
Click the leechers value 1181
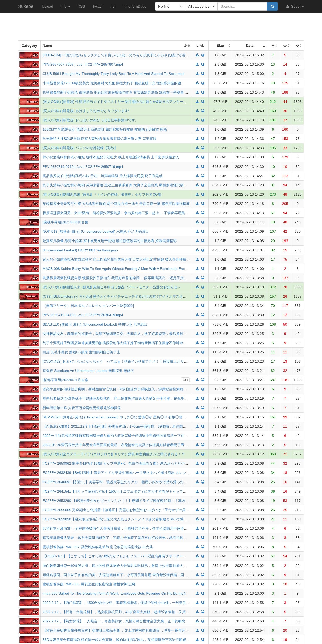pos(285,380)
